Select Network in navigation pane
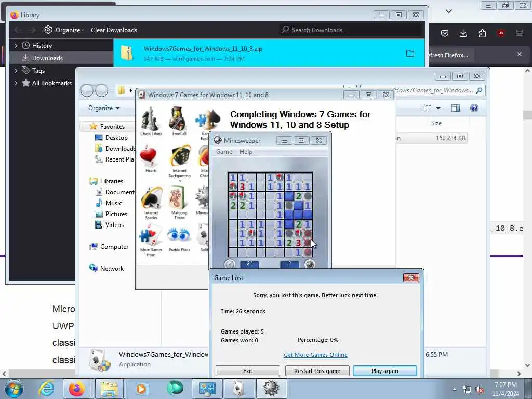The image size is (532, 399). pyautogui.click(x=112, y=269)
